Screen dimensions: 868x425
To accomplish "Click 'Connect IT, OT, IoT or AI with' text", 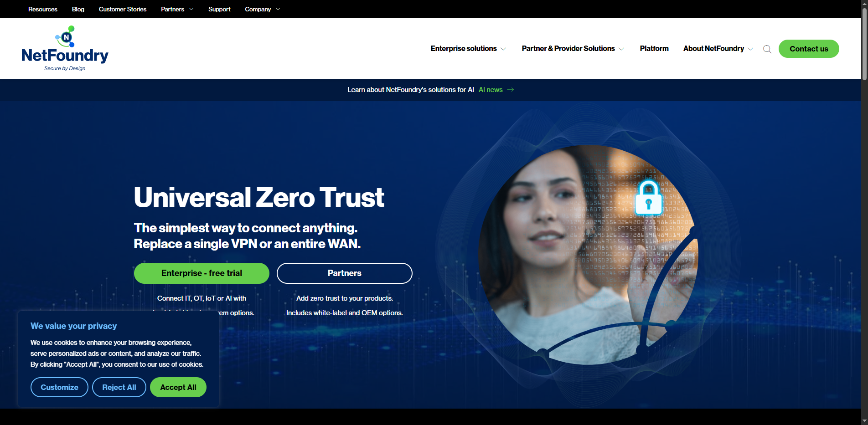I will click(201, 298).
